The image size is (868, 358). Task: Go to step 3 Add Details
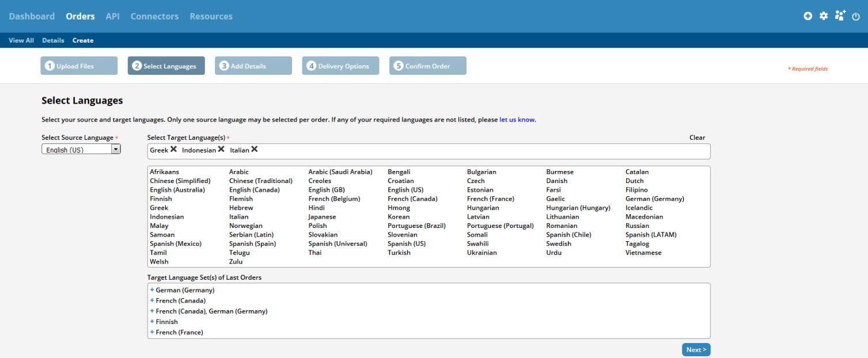[253, 66]
